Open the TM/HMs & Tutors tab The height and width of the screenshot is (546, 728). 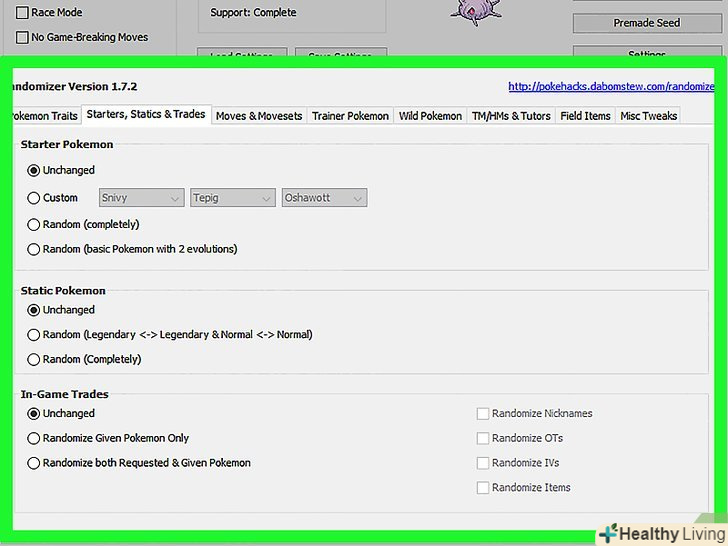(x=511, y=116)
